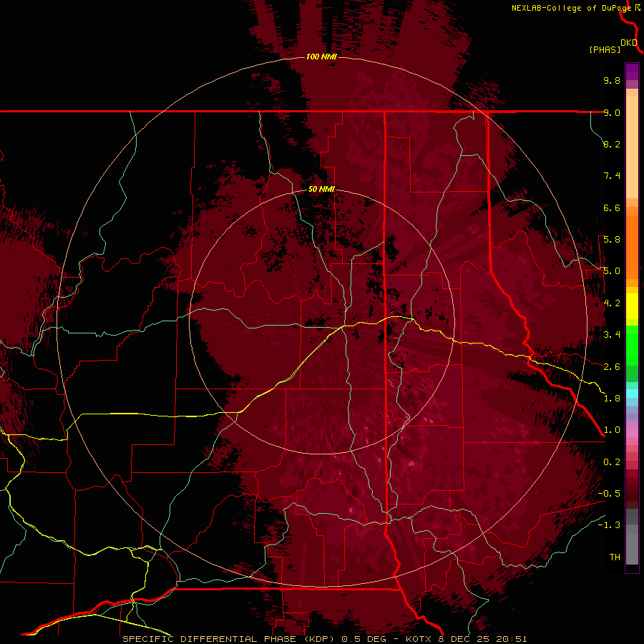Click the 5.8 legend value
This screenshot has width=644, height=644.
(612, 240)
